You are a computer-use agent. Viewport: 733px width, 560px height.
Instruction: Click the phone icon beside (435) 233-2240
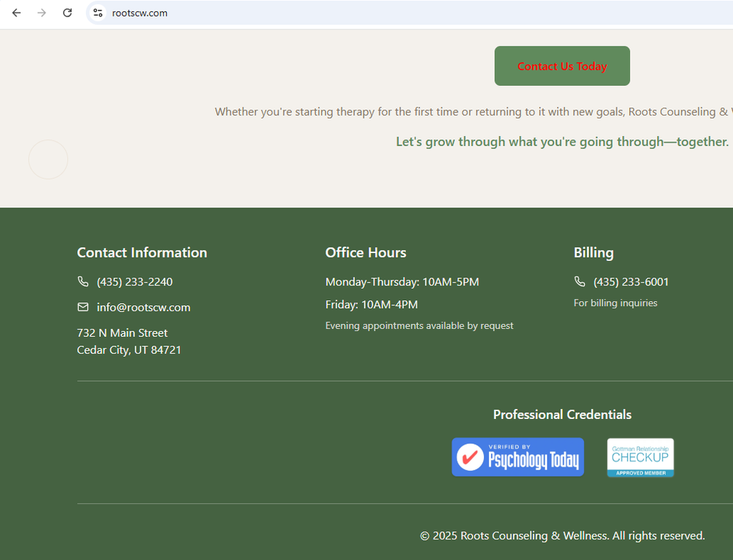83,281
